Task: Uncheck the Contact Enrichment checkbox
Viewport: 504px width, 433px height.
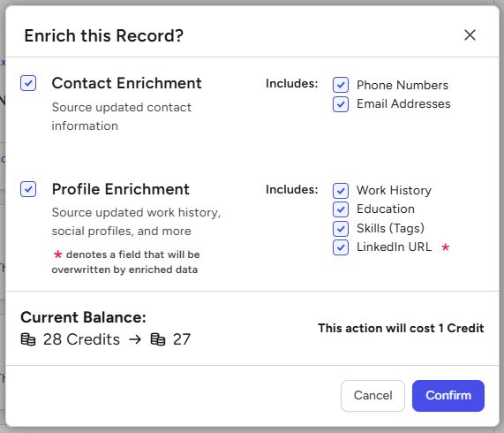Action: pyautogui.click(x=28, y=83)
